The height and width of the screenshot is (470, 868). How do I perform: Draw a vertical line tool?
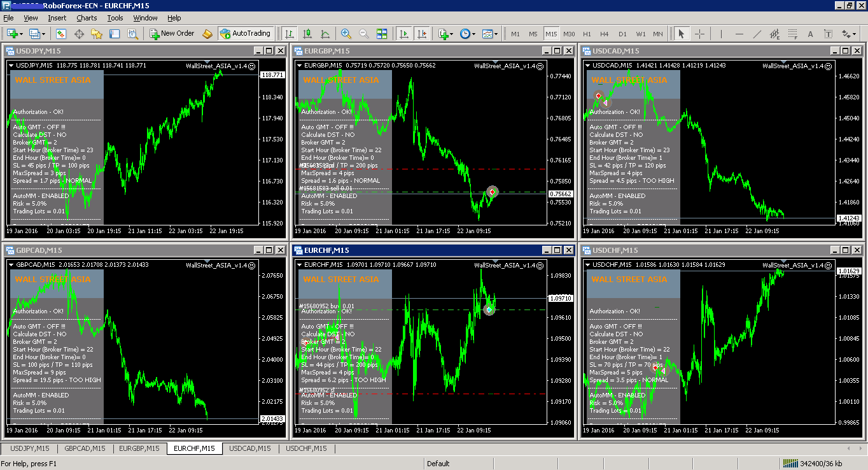click(x=721, y=34)
